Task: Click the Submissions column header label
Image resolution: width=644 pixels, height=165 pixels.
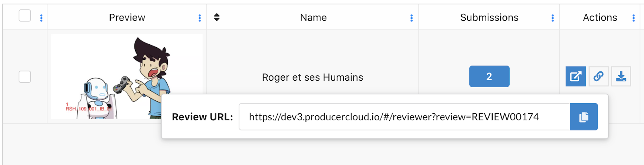Action: [x=489, y=17]
